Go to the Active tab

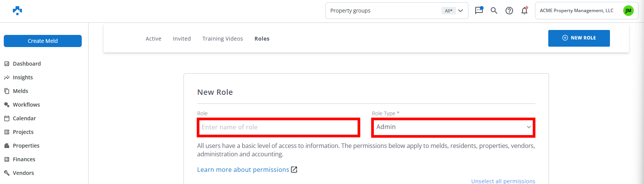coord(153,39)
